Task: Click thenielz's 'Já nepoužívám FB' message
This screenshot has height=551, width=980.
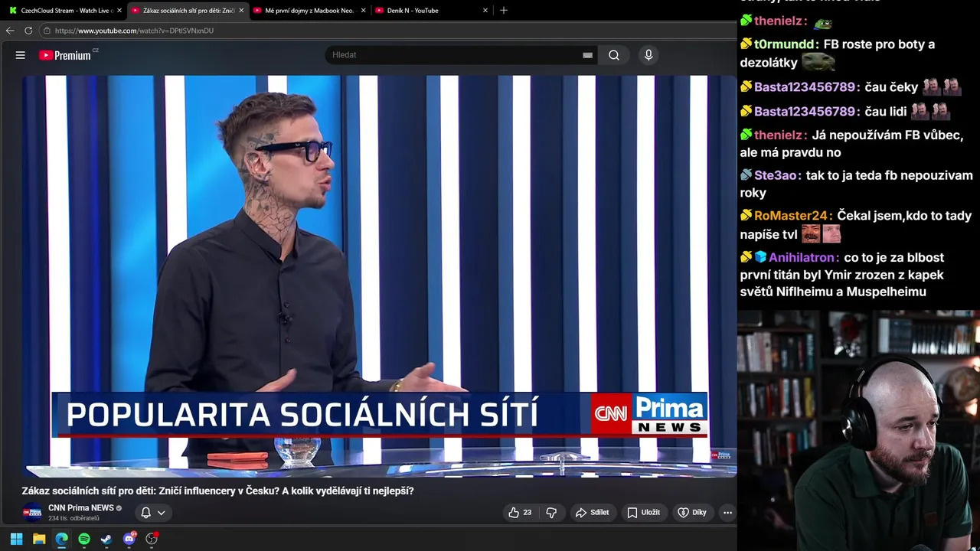Action: [852, 144]
